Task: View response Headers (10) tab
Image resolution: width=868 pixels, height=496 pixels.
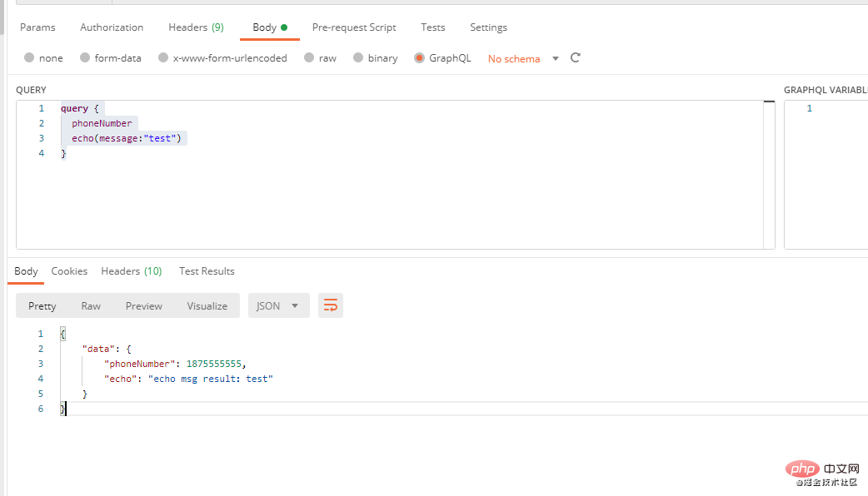Action: [131, 271]
